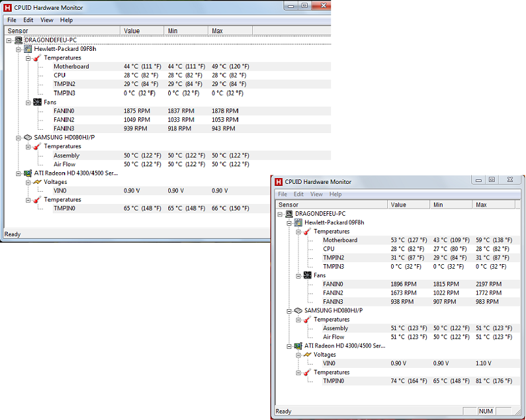Open the Help menu in the front window
The height and width of the screenshot is (420, 526).
[335, 194]
